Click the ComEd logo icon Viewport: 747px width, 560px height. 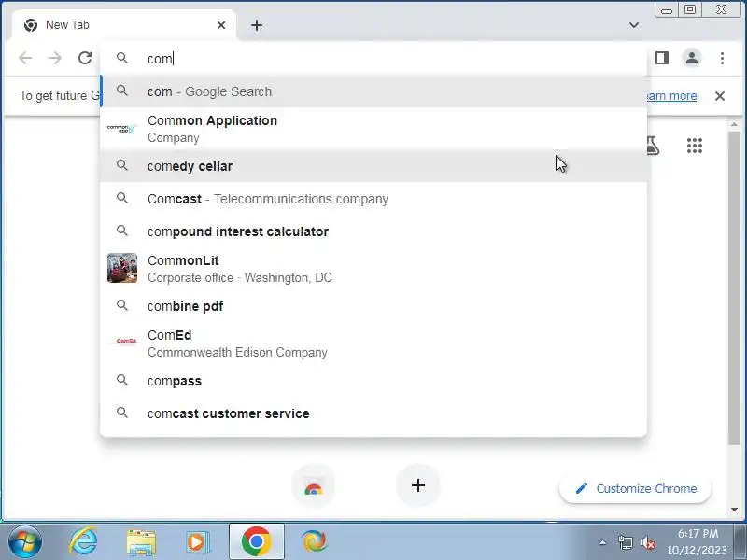coord(126,341)
